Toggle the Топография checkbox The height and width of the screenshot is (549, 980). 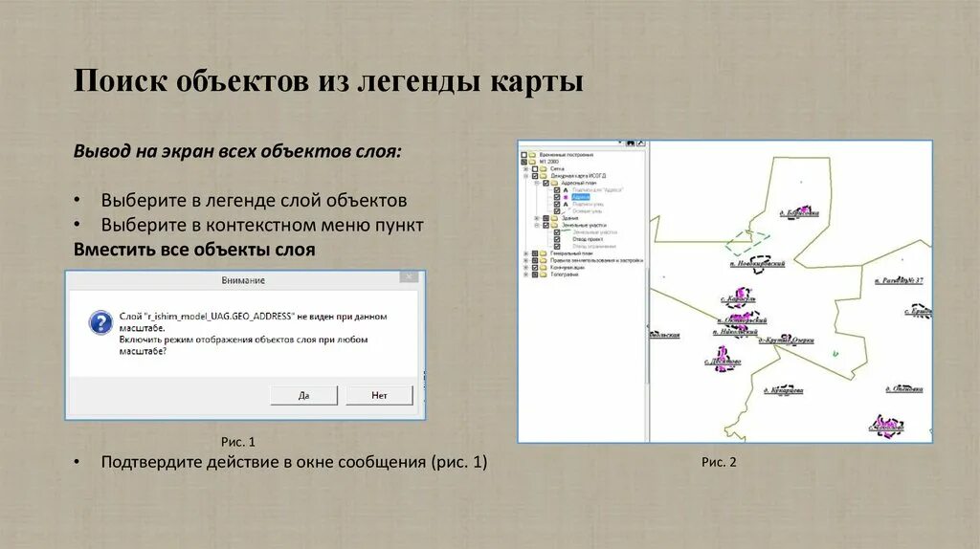pyautogui.click(x=535, y=274)
